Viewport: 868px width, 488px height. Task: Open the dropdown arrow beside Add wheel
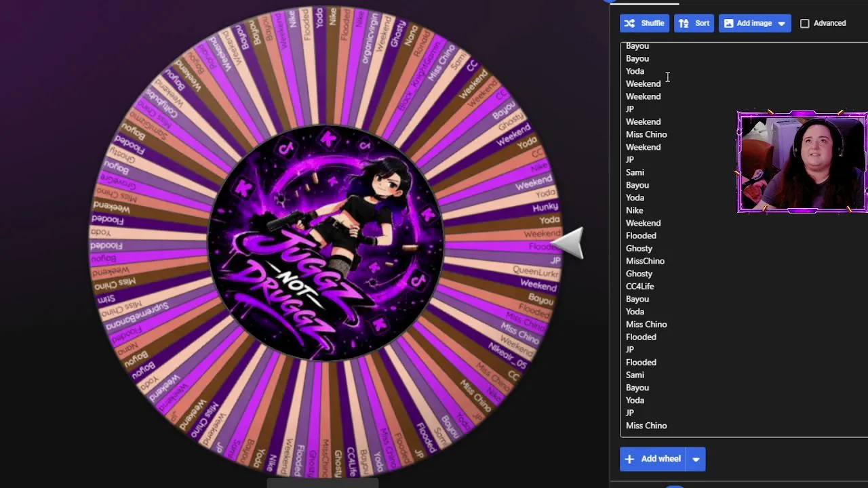(x=696, y=459)
